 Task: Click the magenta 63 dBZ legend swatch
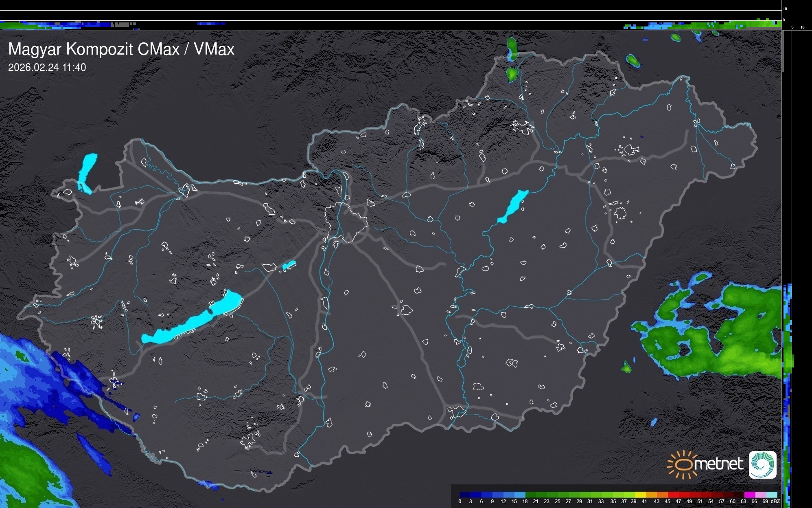pyautogui.click(x=749, y=495)
